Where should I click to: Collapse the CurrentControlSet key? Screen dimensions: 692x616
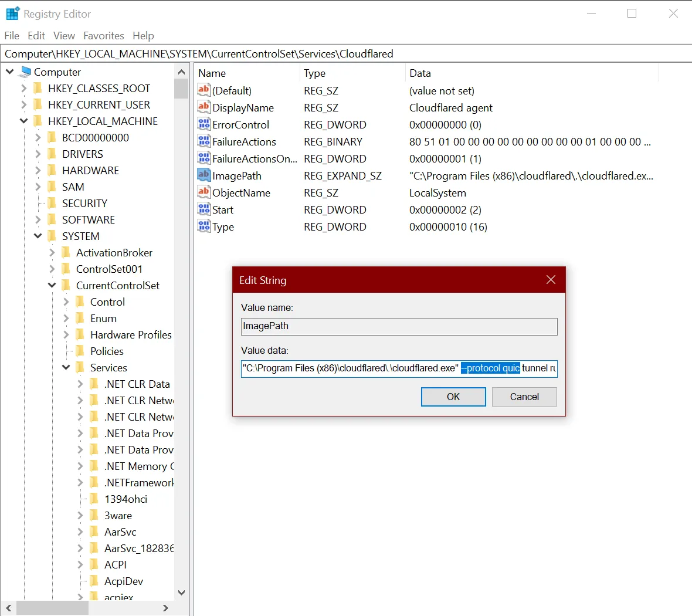[x=52, y=285]
